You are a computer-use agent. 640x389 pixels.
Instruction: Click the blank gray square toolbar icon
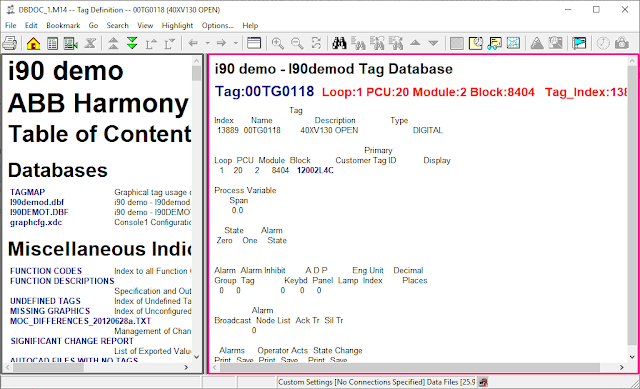[x=456, y=43]
